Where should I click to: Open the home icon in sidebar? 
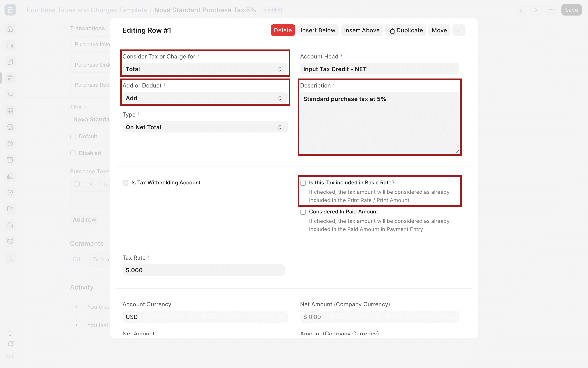pyautogui.click(x=10, y=29)
